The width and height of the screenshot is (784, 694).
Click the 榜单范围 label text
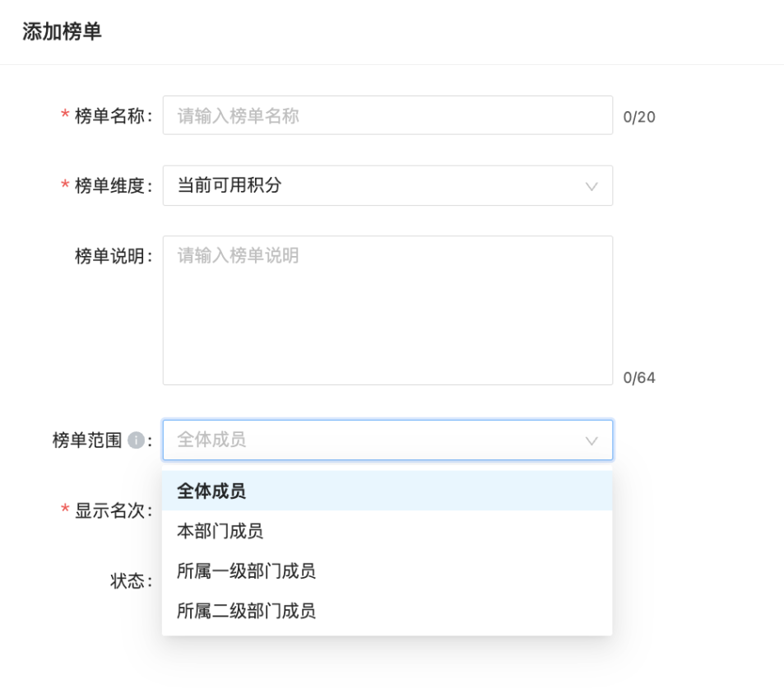tap(87, 440)
